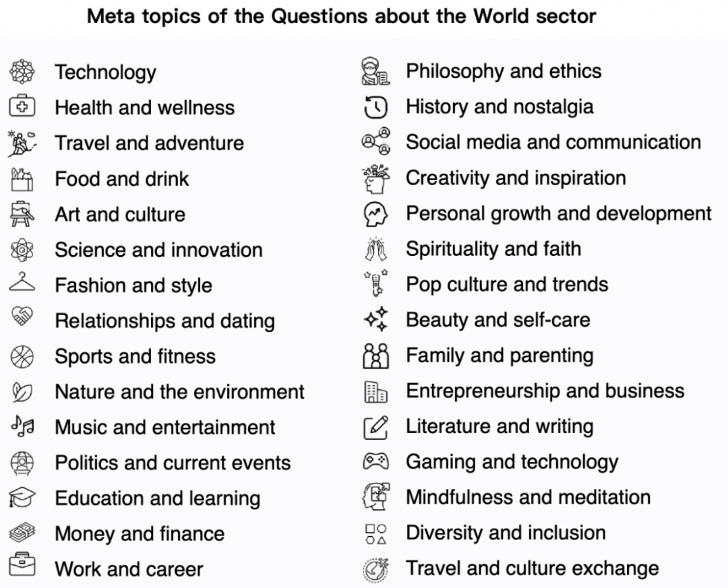Image resolution: width=728 pixels, height=588 pixels.
Task: Click the music notes icon for Music and entertainment
Action: [x=22, y=426]
